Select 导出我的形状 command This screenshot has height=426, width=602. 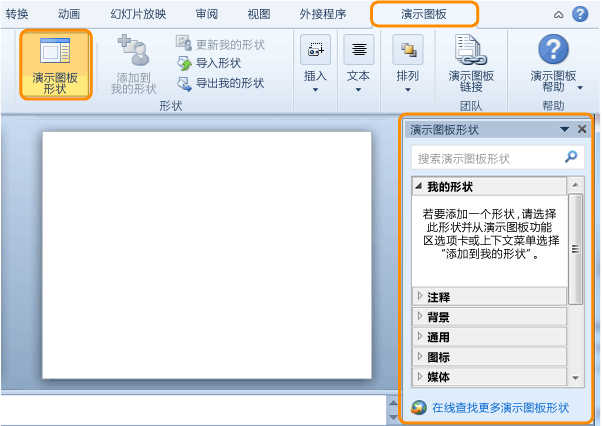coord(220,83)
